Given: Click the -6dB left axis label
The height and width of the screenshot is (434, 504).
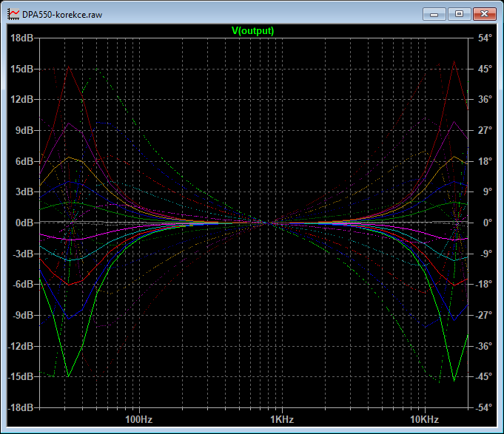Looking at the screenshot, I should coord(23,284).
